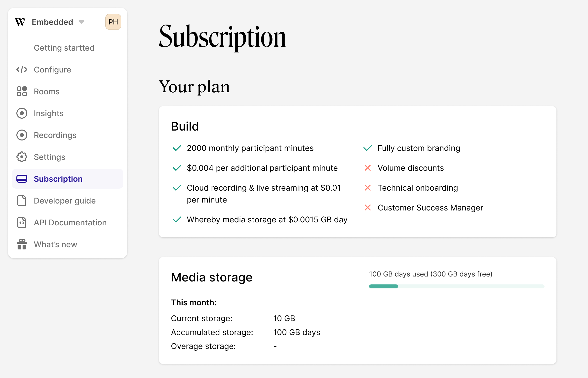This screenshot has width=588, height=378.
Task: Open the API Documentation file-code icon
Action: pos(22,222)
